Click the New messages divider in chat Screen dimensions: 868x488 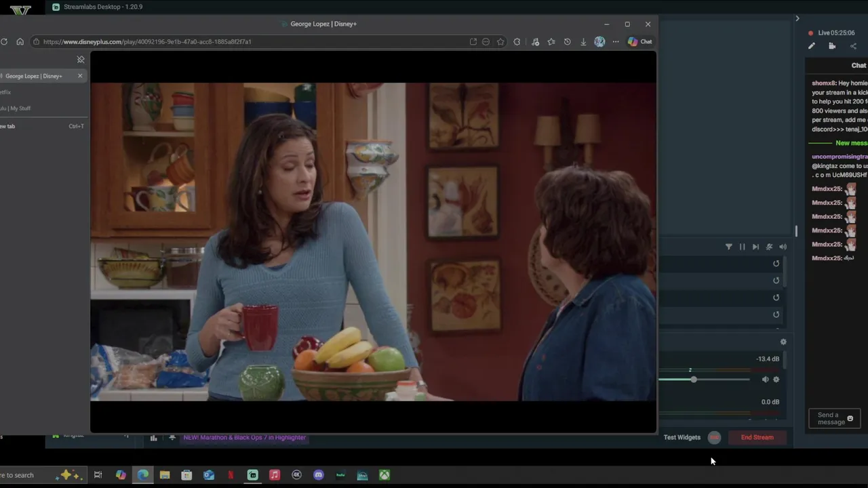click(838, 143)
